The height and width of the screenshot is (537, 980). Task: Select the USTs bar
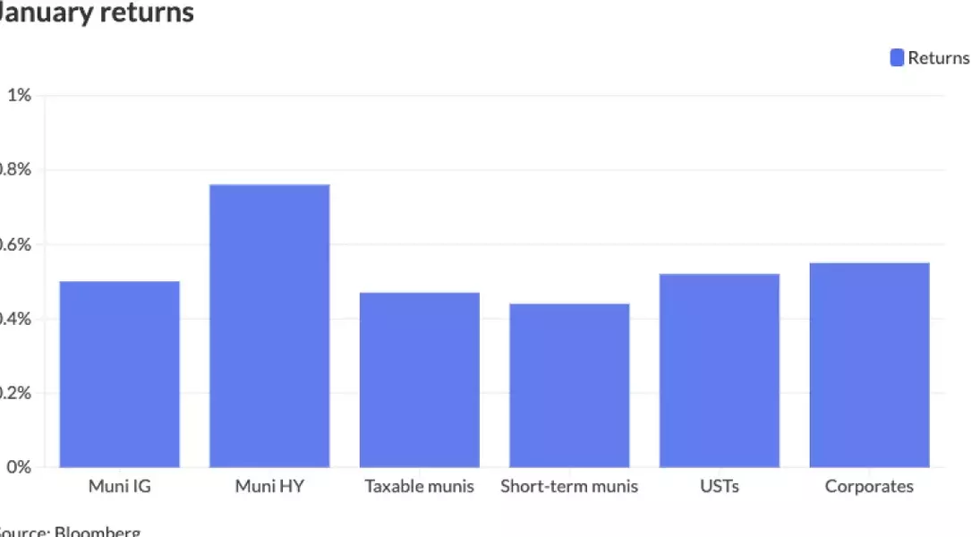(x=720, y=371)
